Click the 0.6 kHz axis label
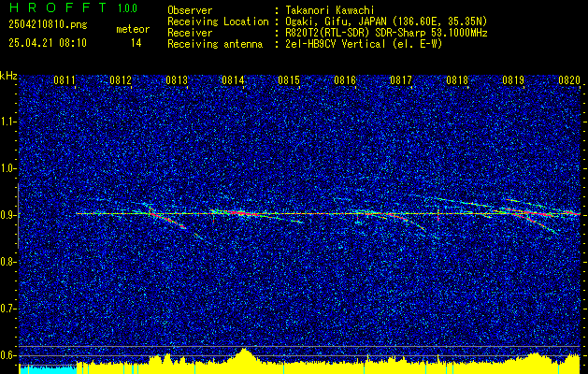The height and width of the screenshot is (374, 588). click(8, 356)
